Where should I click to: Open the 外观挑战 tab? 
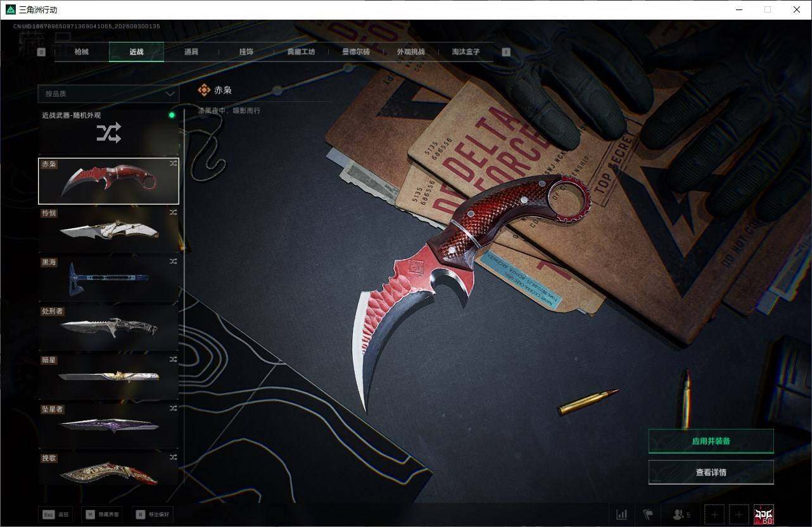coord(410,52)
